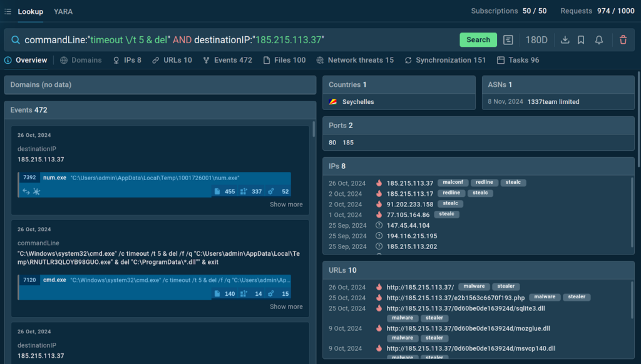Click the Events panel vertical scrollbar
641x364 pixels.
[x=314, y=129]
